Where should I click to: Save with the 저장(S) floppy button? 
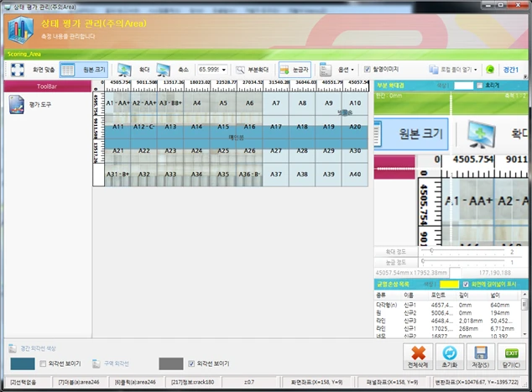click(x=481, y=357)
